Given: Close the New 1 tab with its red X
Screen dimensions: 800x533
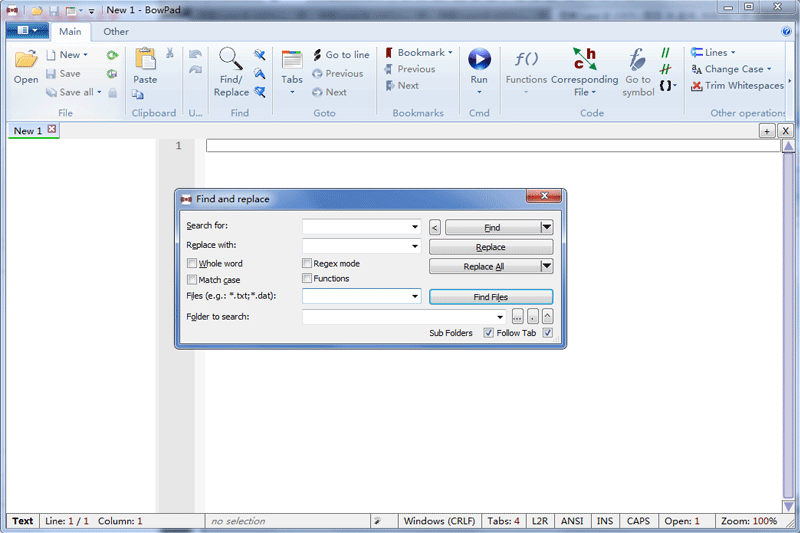Looking at the screenshot, I should coord(52,129).
